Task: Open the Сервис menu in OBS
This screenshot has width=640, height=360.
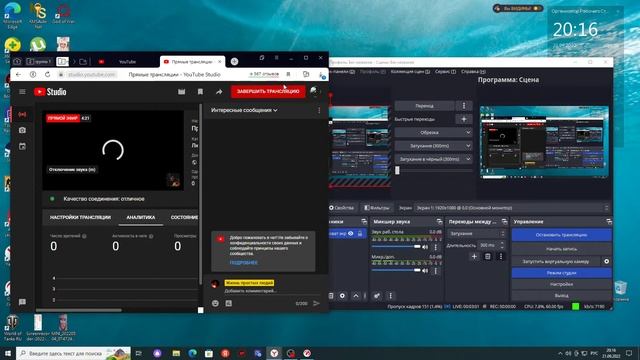Action: tap(445, 71)
